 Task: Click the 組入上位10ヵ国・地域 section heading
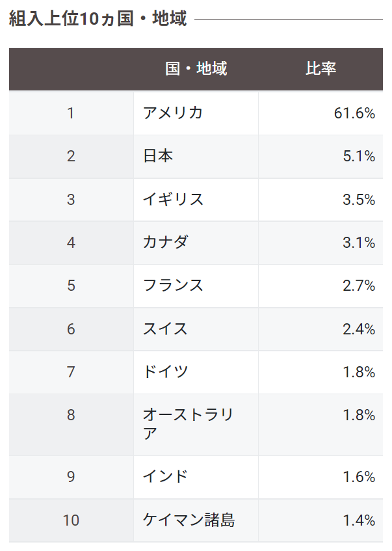coord(98,18)
